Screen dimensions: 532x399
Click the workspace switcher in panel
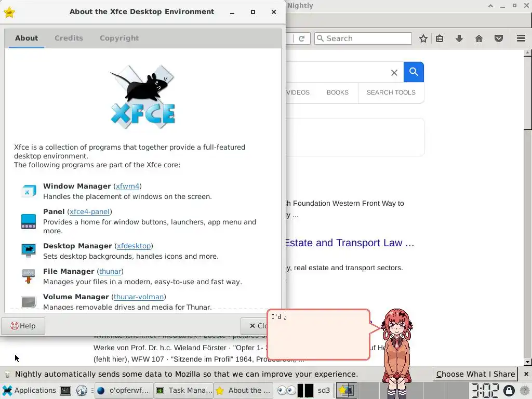pos(347,391)
